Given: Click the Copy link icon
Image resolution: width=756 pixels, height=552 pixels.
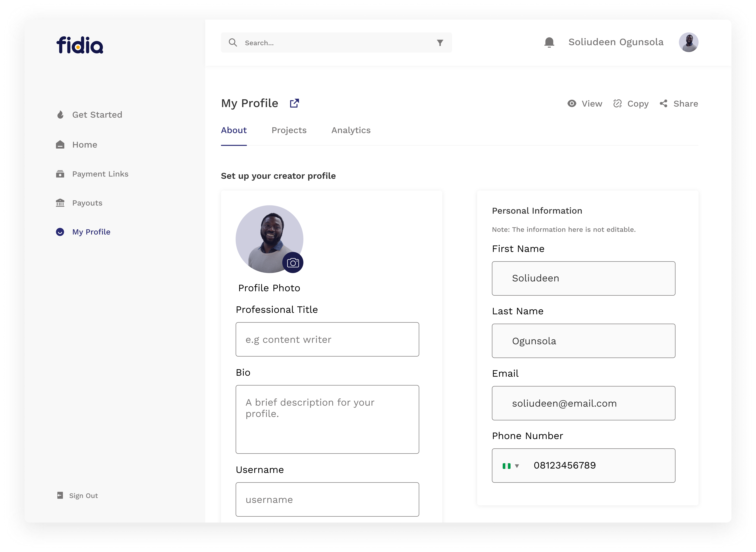Looking at the screenshot, I should click(617, 104).
